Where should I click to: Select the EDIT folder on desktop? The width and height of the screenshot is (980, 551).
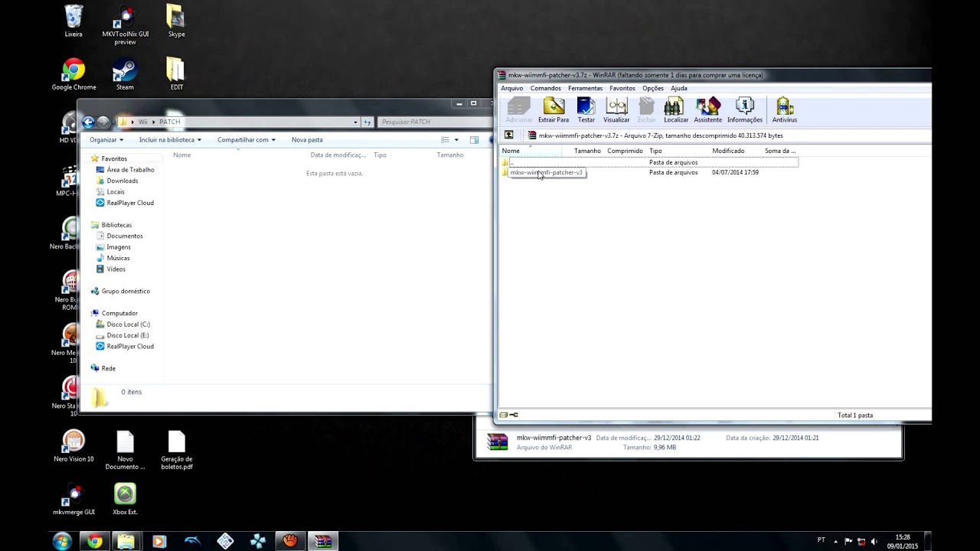(x=176, y=74)
